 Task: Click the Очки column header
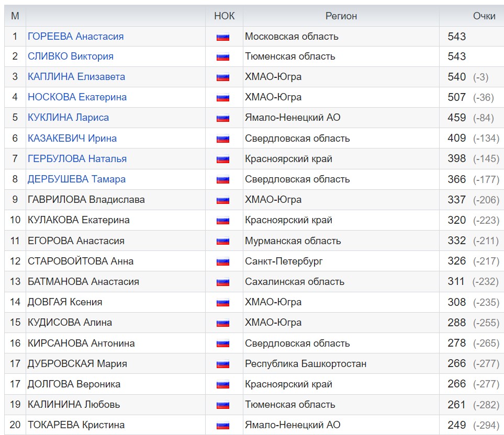[x=484, y=16]
